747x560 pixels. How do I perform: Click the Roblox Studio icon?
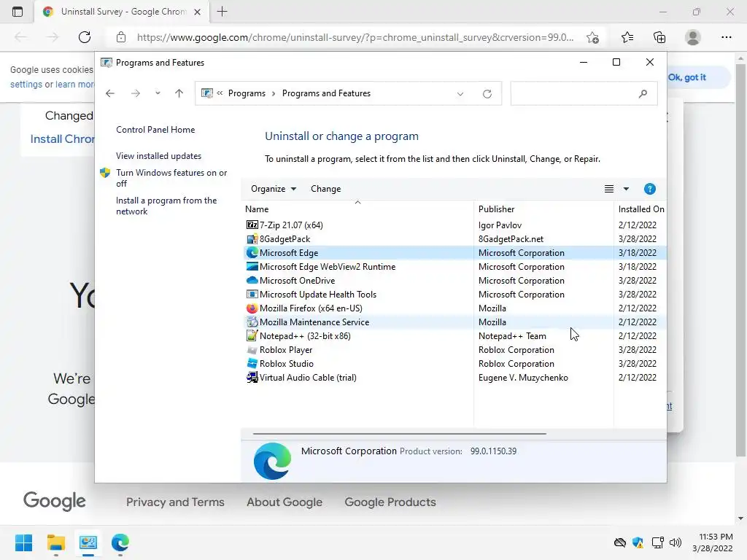coord(252,363)
